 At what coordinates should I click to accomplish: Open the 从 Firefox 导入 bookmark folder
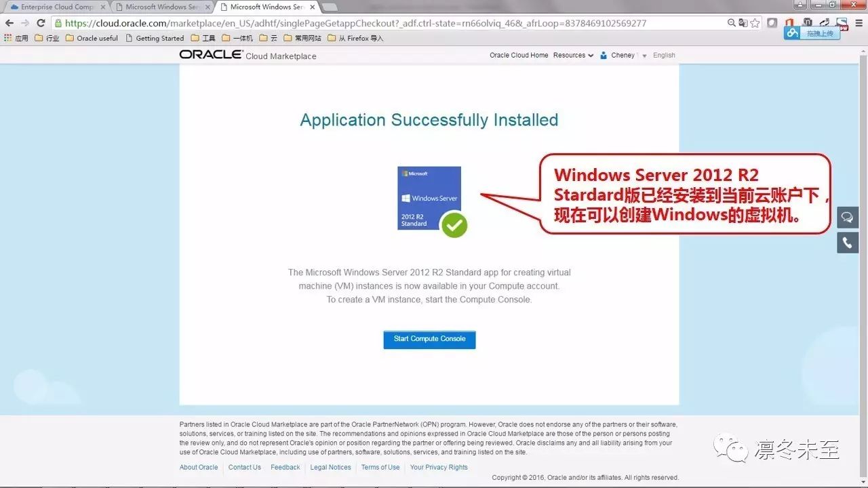coord(355,38)
